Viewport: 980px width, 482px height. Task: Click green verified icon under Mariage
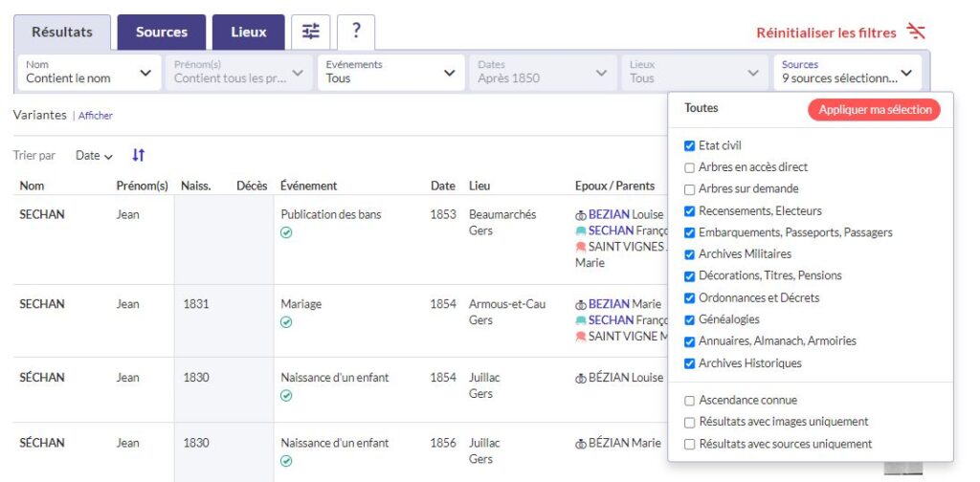(286, 322)
